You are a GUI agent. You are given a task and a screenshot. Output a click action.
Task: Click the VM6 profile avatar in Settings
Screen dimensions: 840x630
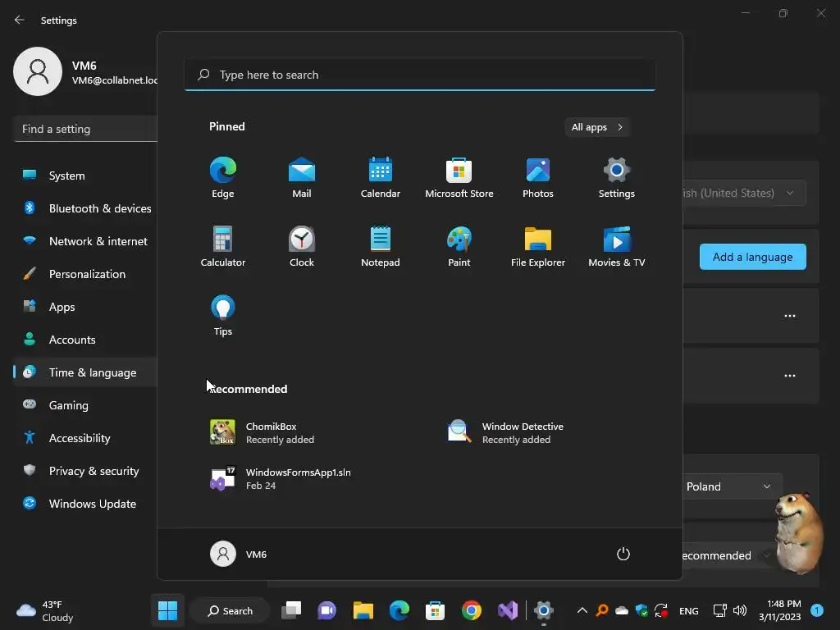pos(38,71)
